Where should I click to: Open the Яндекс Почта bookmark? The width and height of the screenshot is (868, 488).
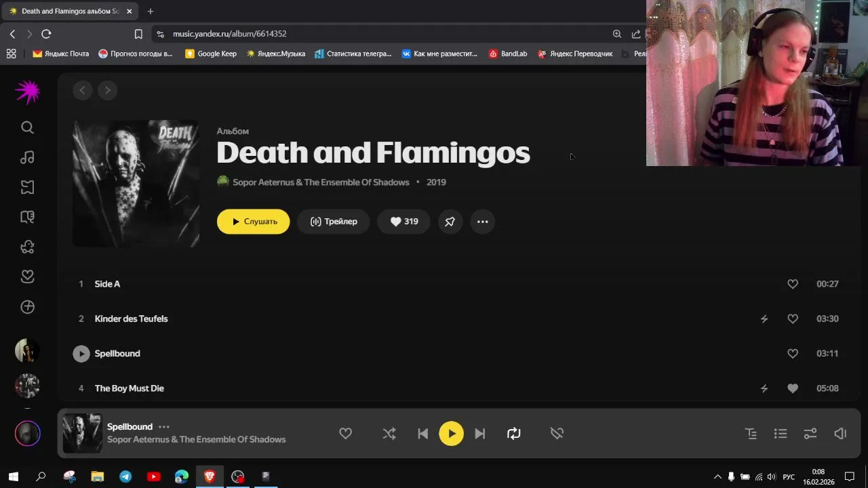(x=60, y=54)
